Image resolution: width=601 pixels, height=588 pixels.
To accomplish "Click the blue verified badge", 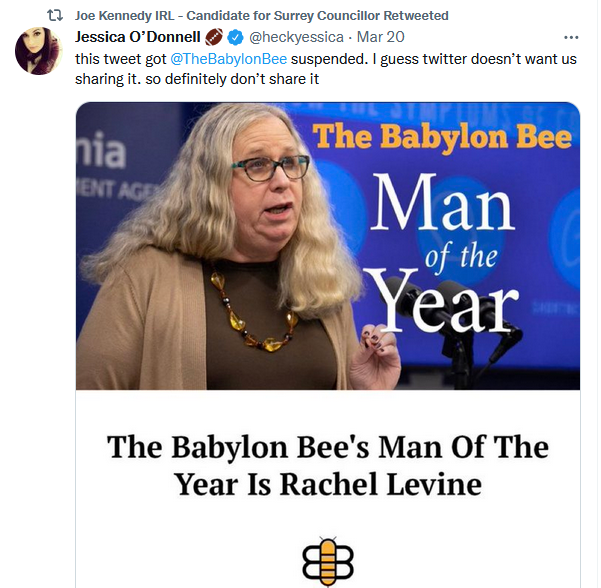I will (235, 38).
